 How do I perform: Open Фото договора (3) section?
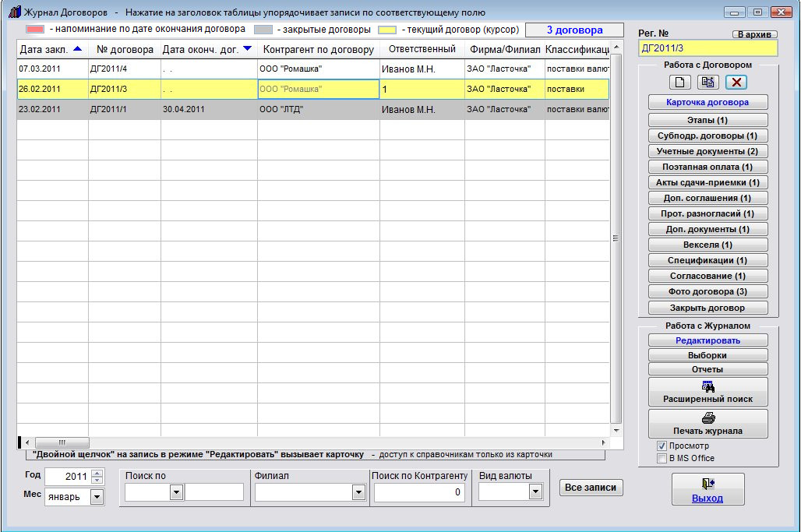coord(707,291)
